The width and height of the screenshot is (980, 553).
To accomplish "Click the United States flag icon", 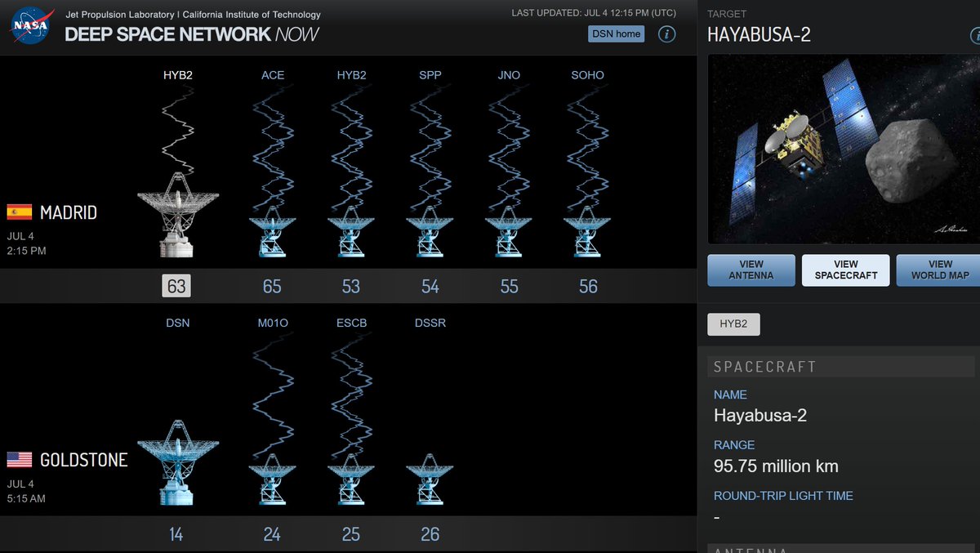I will point(19,460).
